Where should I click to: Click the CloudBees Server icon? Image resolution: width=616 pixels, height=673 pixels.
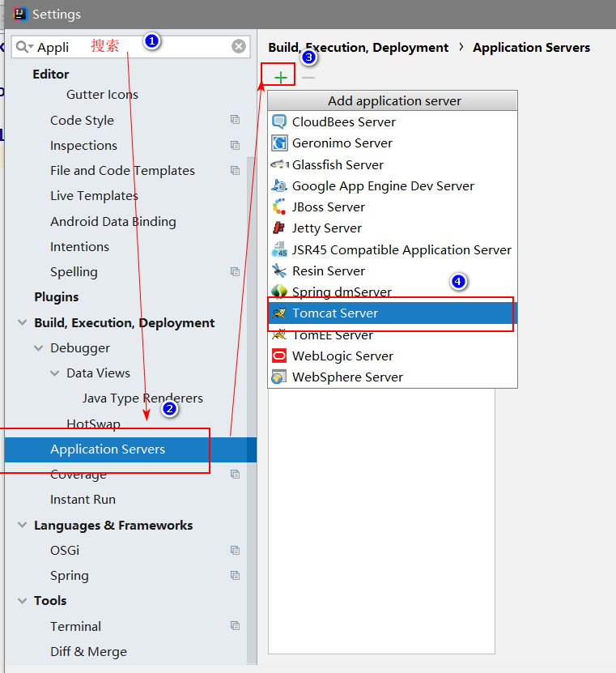click(279, 122)
